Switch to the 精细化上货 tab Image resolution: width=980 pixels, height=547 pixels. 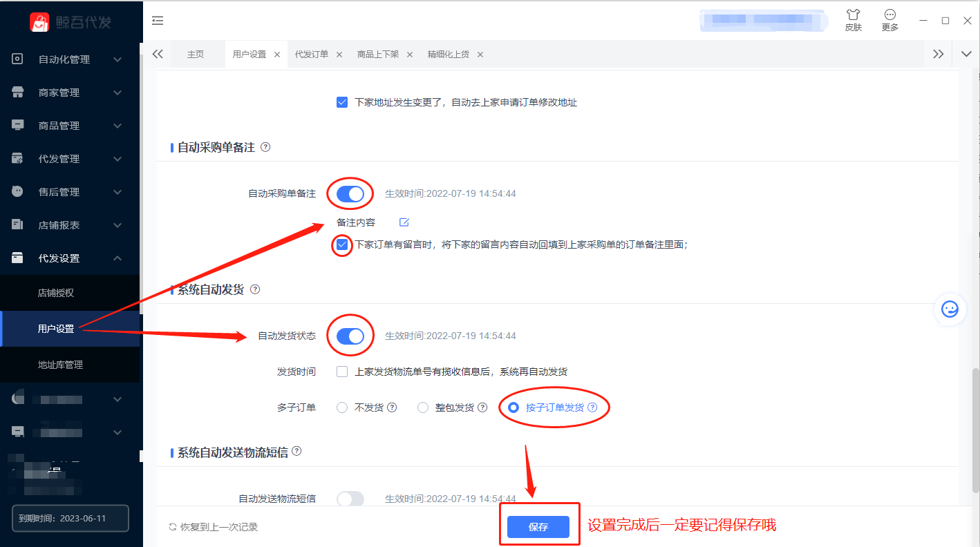coord(449,55)
